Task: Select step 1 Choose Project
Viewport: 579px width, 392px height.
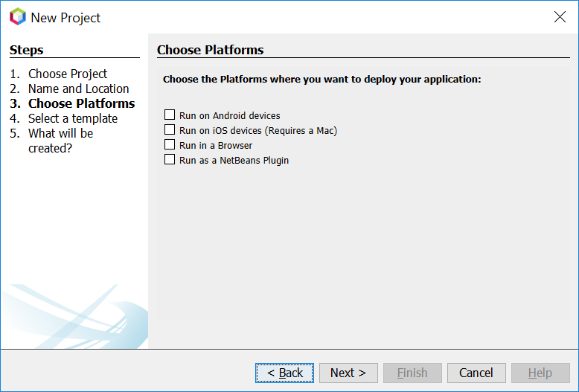Action: click(68, 74)
